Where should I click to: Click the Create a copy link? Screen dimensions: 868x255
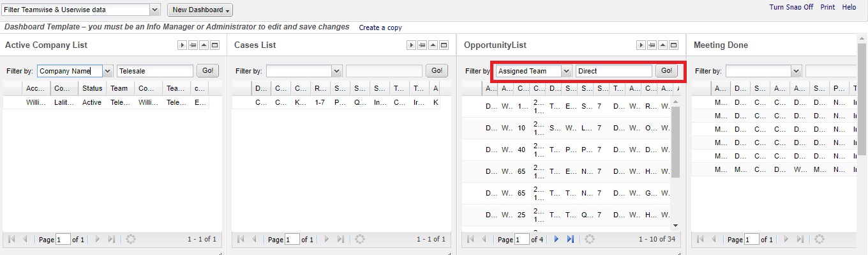click(380, 27)
